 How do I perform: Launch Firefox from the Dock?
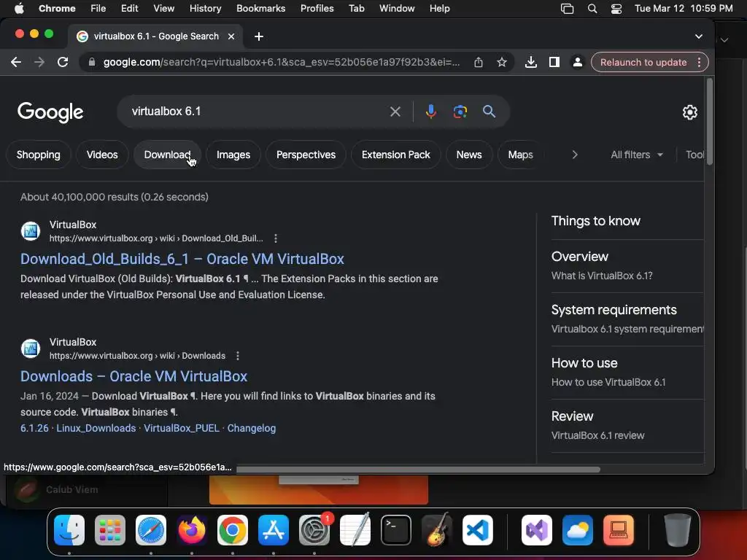pyautogui.click(x=192, y=530)
